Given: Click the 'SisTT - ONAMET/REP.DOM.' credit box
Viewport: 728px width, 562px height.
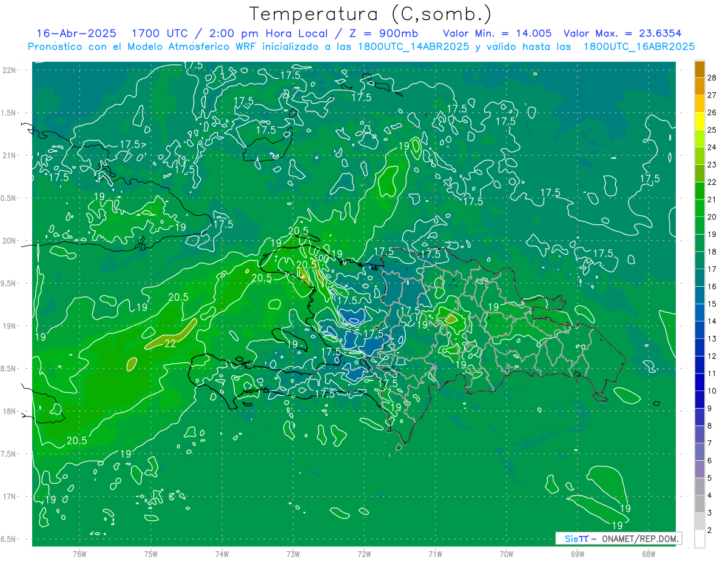Looking at the screenshot, I should 618,538.
